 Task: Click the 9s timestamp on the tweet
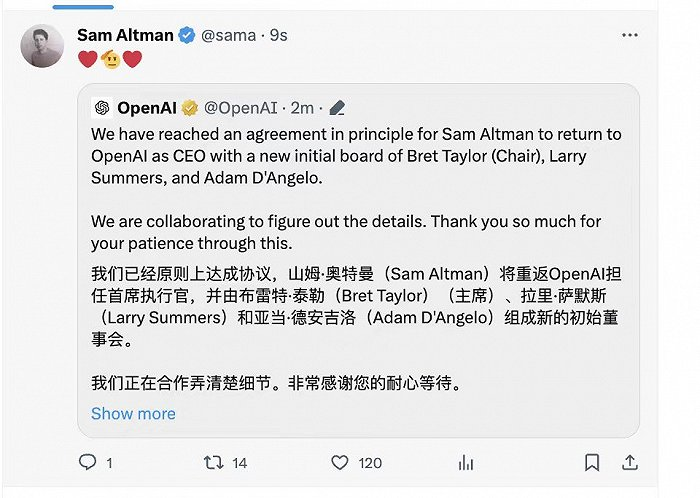click(x=278, y=35)
